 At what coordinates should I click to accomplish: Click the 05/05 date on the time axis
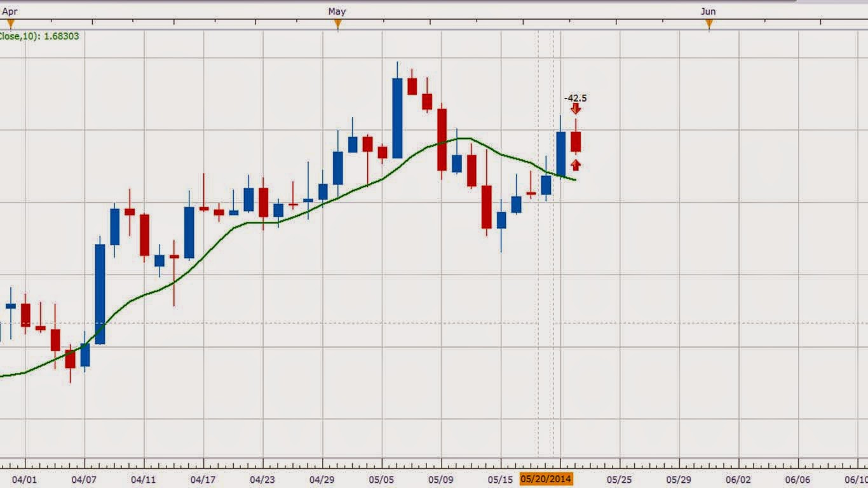[381, 479]
